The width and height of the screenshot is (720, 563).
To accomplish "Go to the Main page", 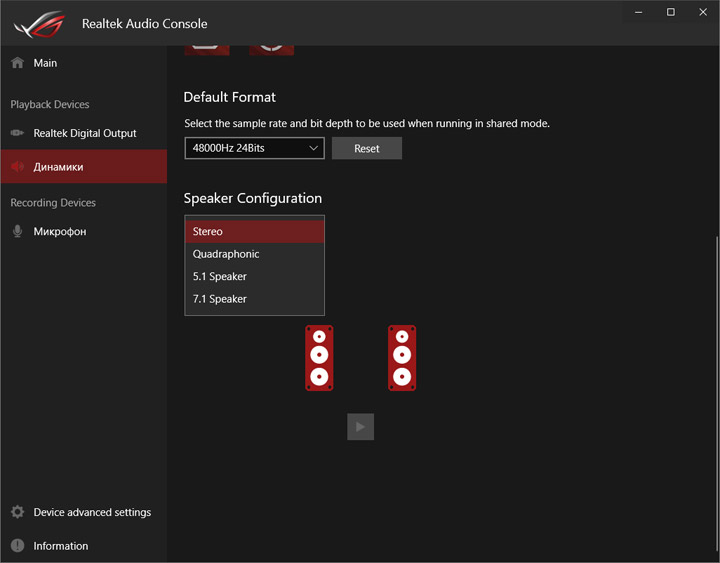I will point(45,63).
